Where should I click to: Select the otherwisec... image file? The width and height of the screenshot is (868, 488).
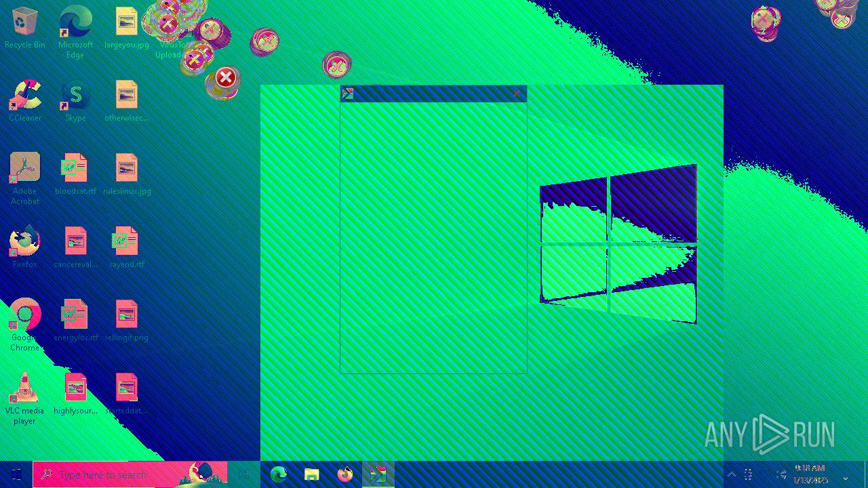point(126,102)
